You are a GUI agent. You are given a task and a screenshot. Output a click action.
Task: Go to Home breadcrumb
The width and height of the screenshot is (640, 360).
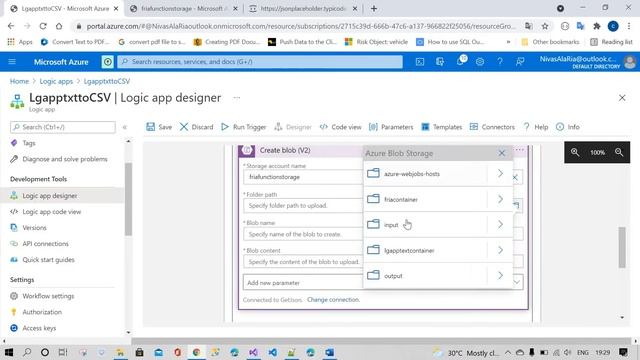click(19, 81)
